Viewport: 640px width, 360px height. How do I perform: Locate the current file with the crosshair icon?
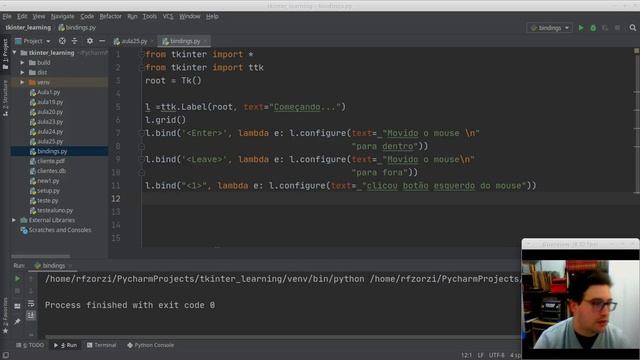click(62, 41)
